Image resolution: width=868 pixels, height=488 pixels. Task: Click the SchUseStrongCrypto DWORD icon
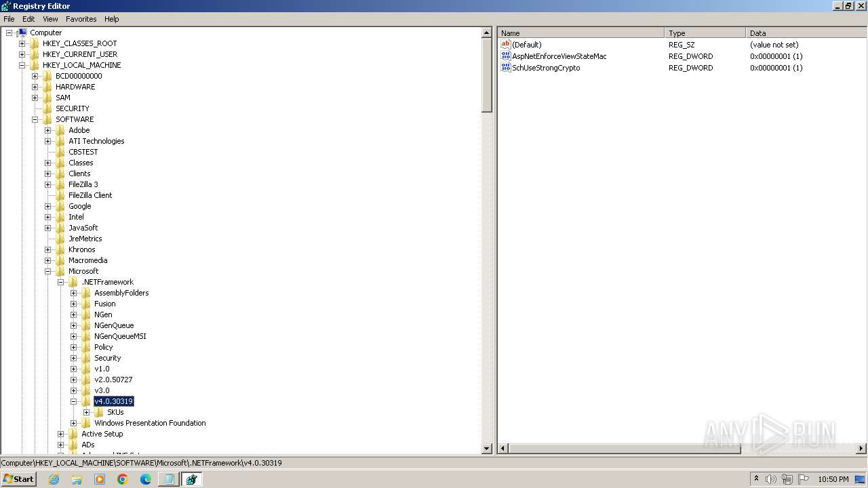505,68
